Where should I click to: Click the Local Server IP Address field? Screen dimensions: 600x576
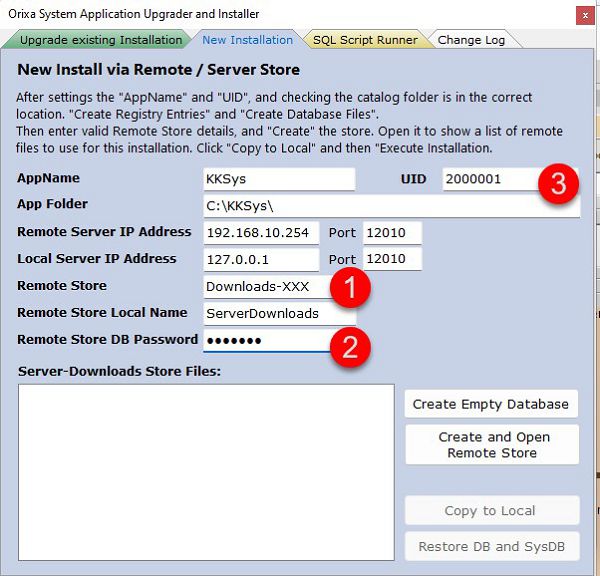pyautogui.click(x=261, y=259)
